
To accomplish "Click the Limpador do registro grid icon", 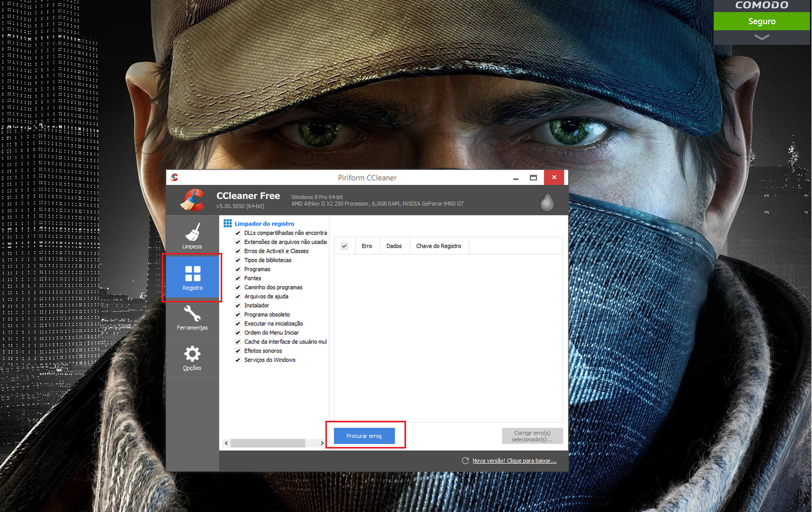I will pos(228,223).
